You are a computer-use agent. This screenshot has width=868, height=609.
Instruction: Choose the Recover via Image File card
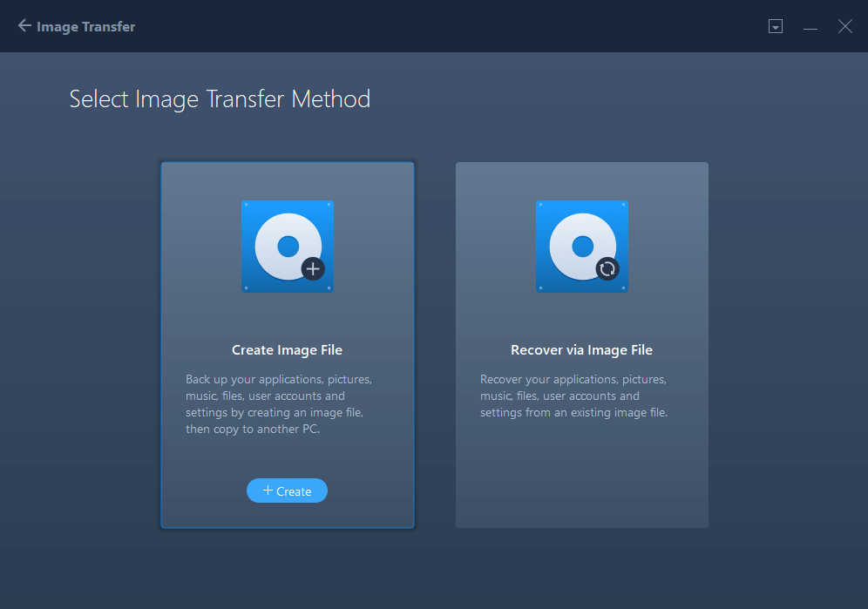pos(582,345)
